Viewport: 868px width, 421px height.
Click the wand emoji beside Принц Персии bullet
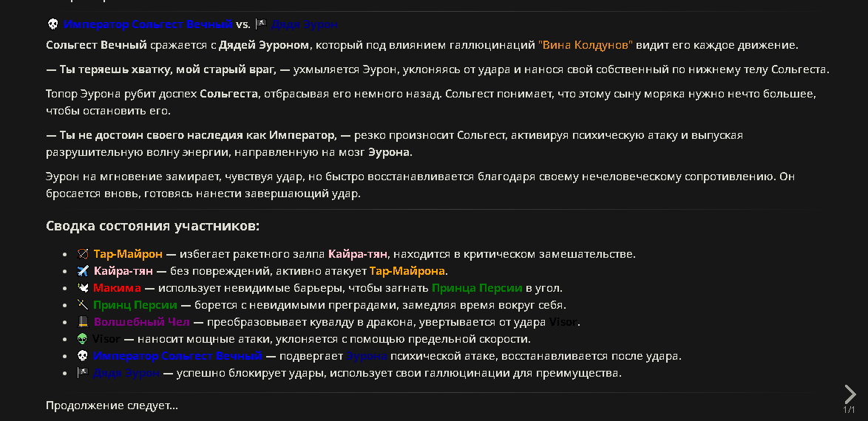pyautogui.click(x=83, y=305)
